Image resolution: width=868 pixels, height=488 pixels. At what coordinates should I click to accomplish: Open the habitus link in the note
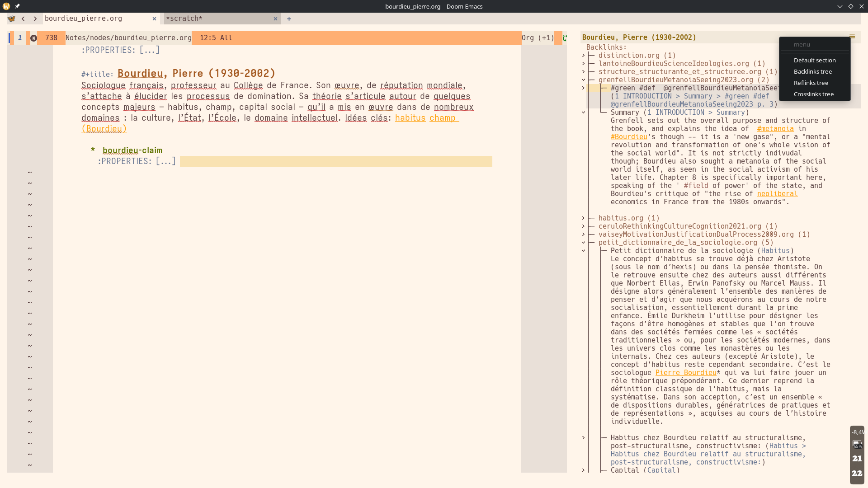pyautogui.click(x=410, y=118)
